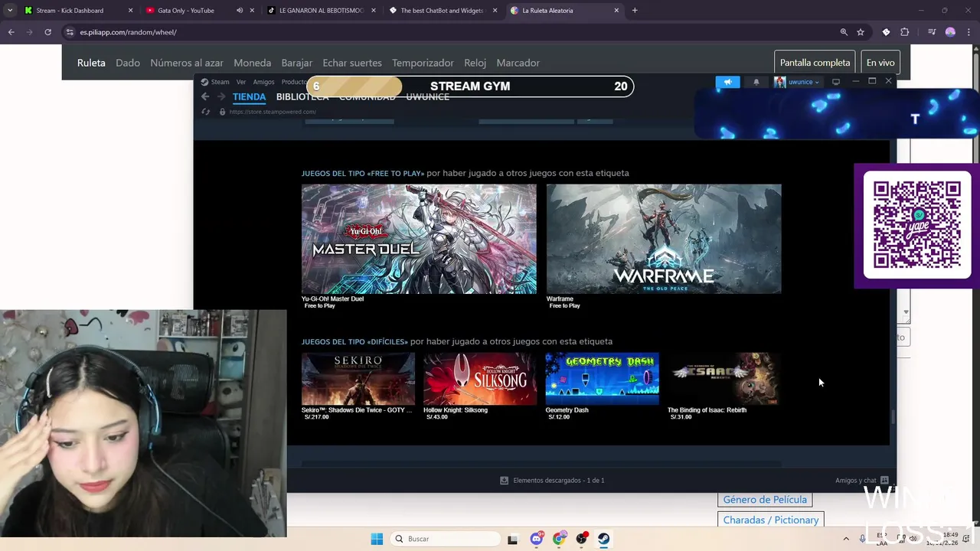Open Amigos y chat in Steam
Viewport: 980px width, 551px height.
click(861, 481)
